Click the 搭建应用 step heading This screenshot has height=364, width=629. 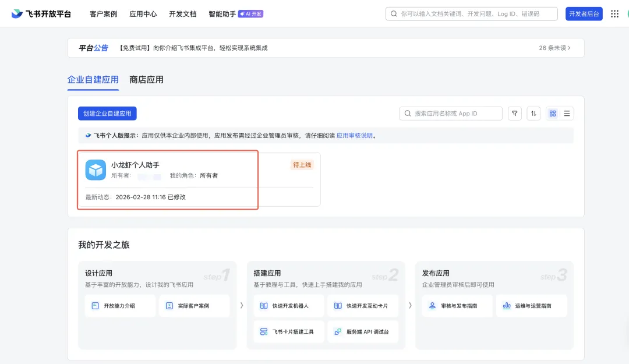(x=267, y=273)
